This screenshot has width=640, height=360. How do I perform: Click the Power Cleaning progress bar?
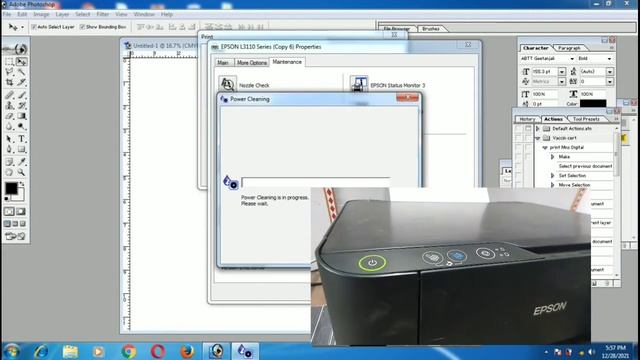(316, 182)
